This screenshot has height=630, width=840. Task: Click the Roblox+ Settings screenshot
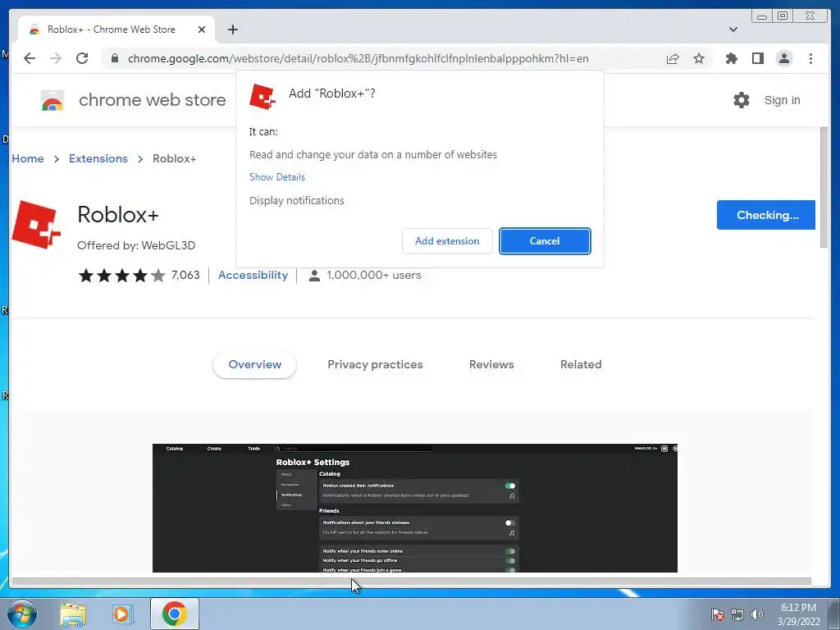[x=415, y=508]
